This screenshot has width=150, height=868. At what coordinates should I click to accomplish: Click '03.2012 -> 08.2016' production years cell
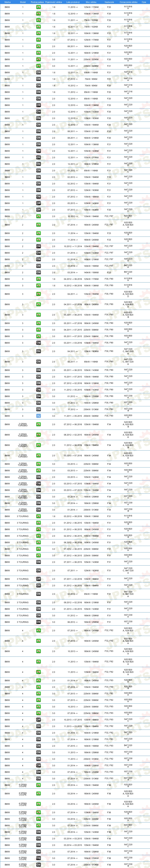(x=73, y=516)
